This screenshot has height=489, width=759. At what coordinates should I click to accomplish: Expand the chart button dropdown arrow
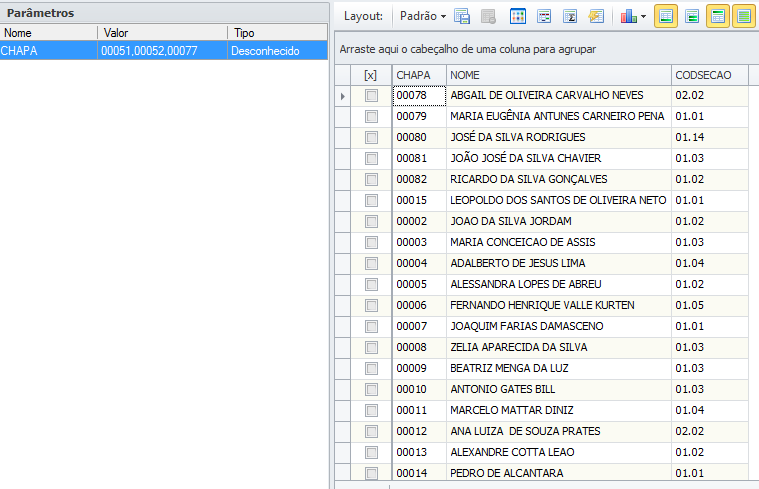point(643,16)
